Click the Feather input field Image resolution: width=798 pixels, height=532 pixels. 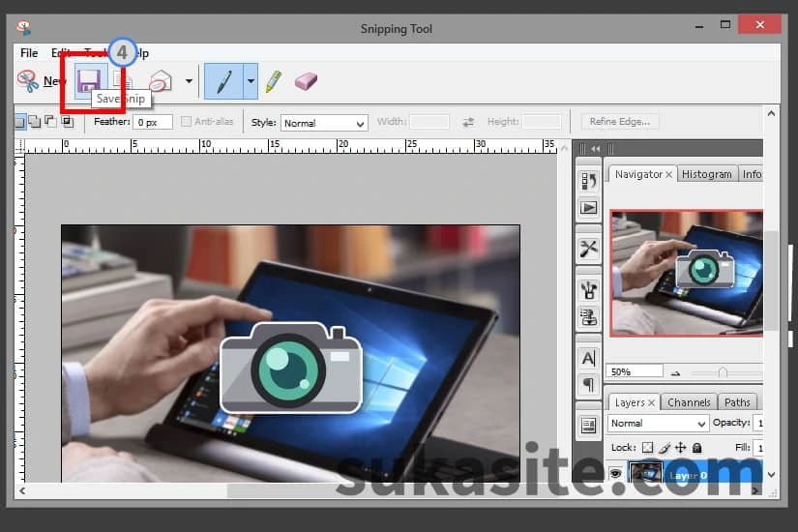coord(153,122)
